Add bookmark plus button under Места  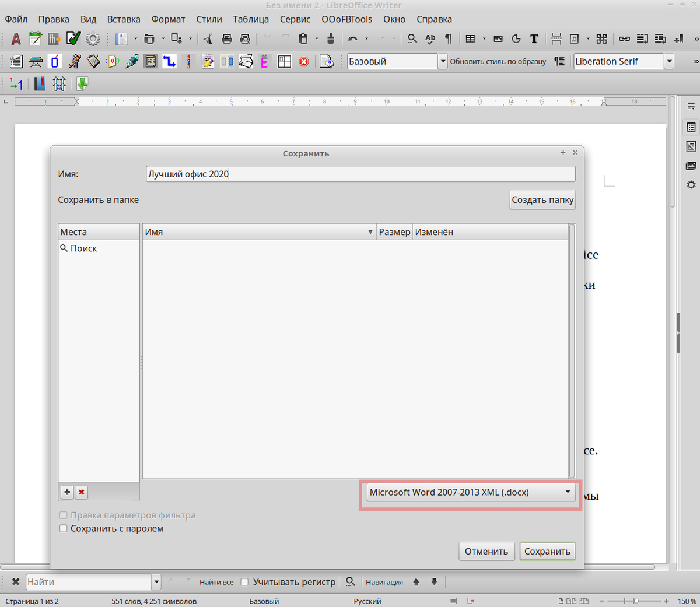[x=67, y=492]
